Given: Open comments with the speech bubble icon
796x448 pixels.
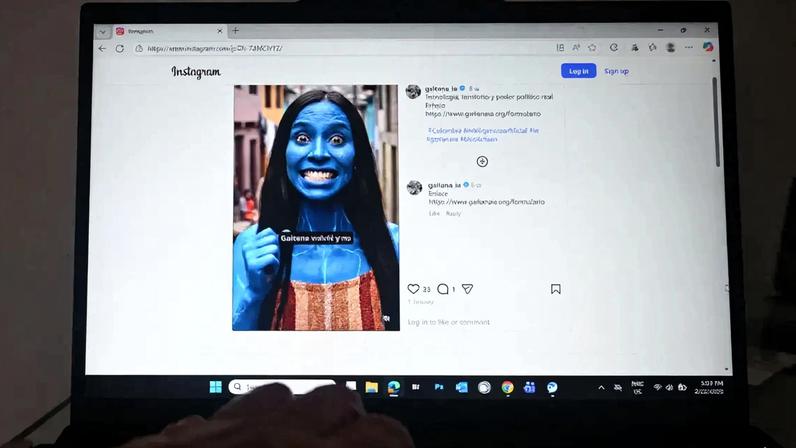Looking at the screenshot, I should [443, 289].
